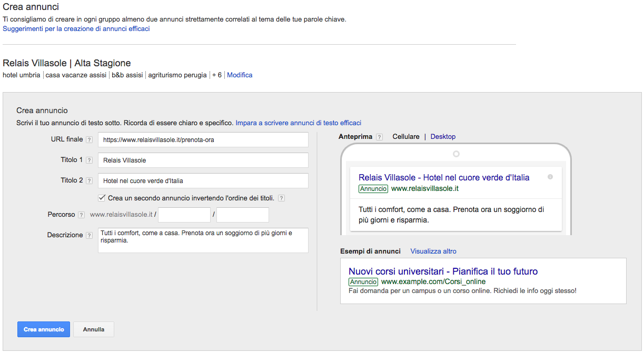Click 'Visualizza altro' ad examples link

(x=433, y=251)
